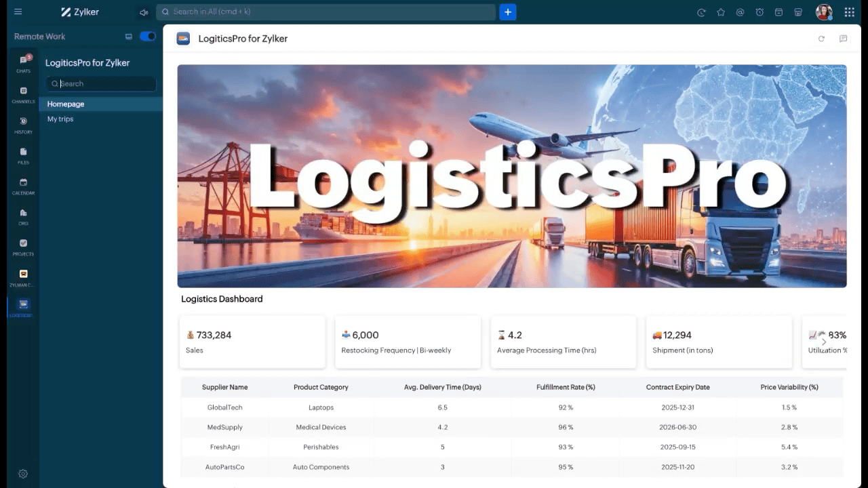The height and width of the screenshot is (488, 868).
Task: Open Org in the left sidebar
Action: coord(24,217)
